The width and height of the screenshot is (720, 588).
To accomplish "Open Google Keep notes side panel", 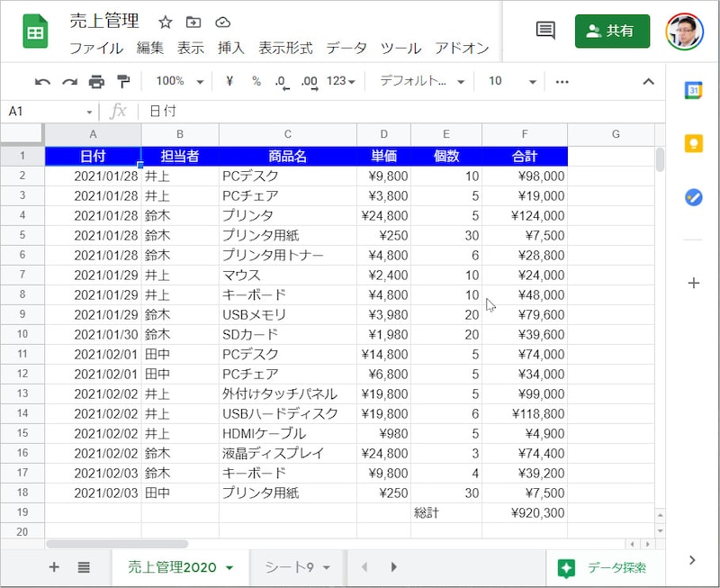I will 693,144.
